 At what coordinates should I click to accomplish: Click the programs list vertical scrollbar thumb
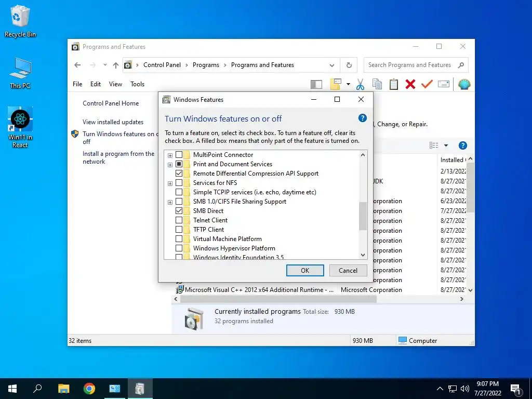[x=470, y=187]
